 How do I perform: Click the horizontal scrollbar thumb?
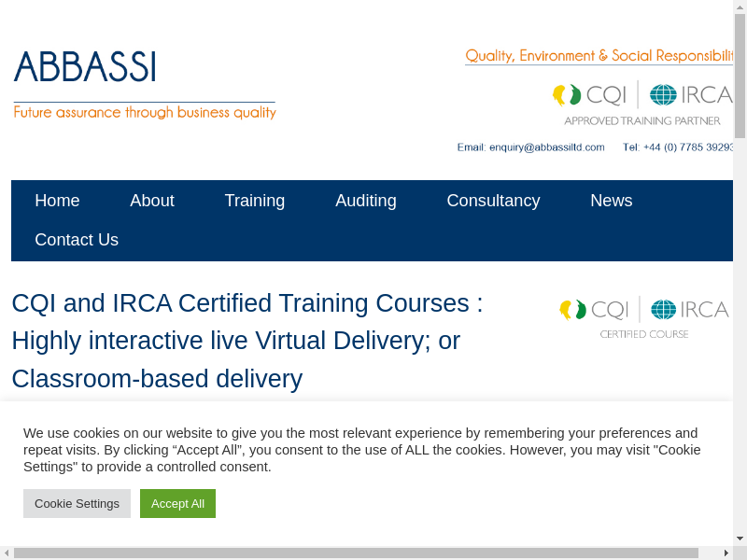click(355, 553)
